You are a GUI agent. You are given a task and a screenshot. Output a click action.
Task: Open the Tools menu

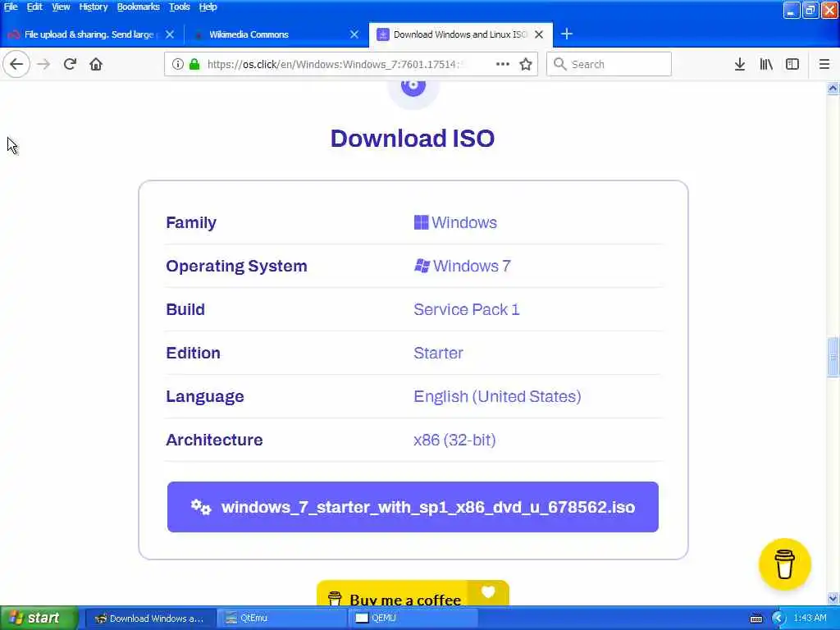point(179,7)
